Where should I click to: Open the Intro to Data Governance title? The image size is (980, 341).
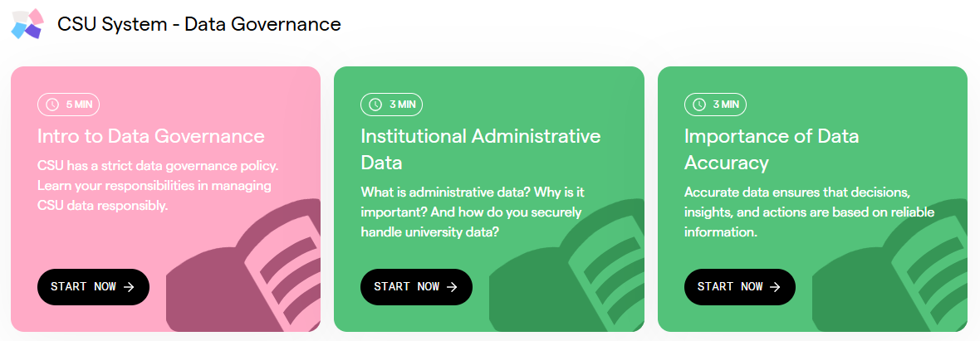151,136
